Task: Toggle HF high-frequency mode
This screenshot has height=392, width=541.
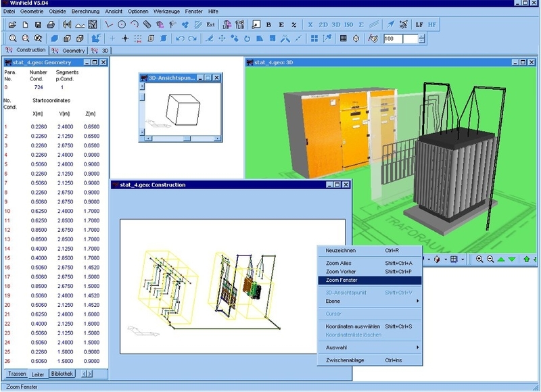Action: 432,24
